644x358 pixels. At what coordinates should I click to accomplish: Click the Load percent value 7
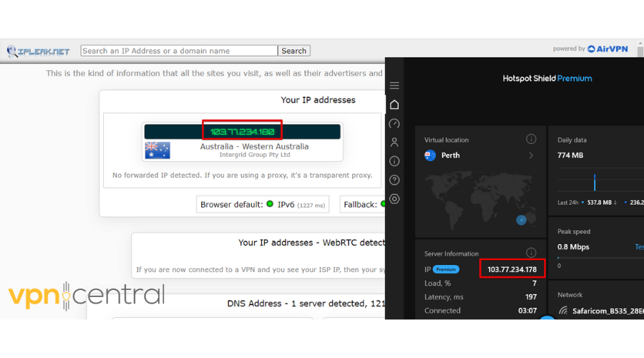tap(535, 284)
